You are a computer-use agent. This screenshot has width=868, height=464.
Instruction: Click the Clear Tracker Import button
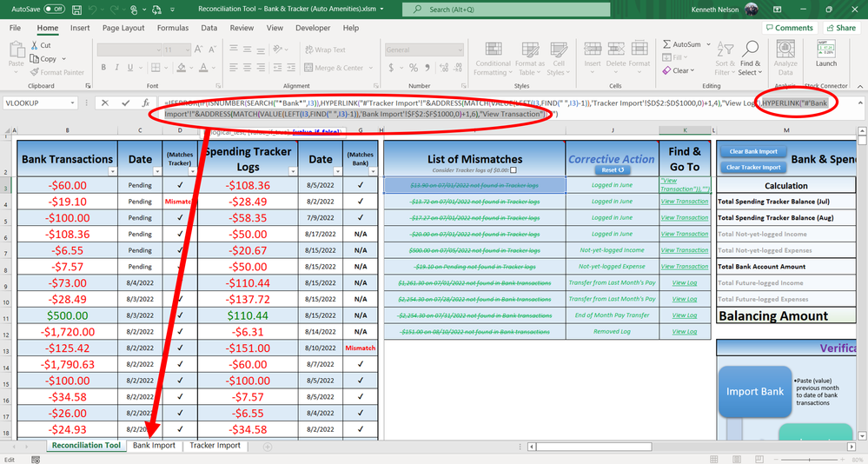752,167
